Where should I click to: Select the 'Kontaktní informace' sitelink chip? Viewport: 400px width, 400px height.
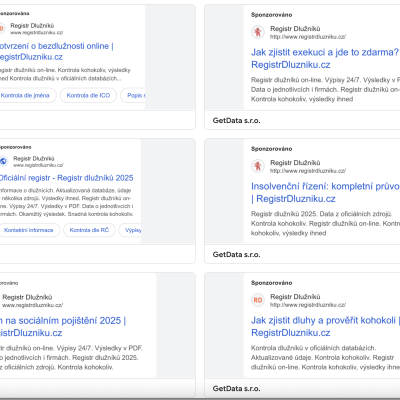29,230
